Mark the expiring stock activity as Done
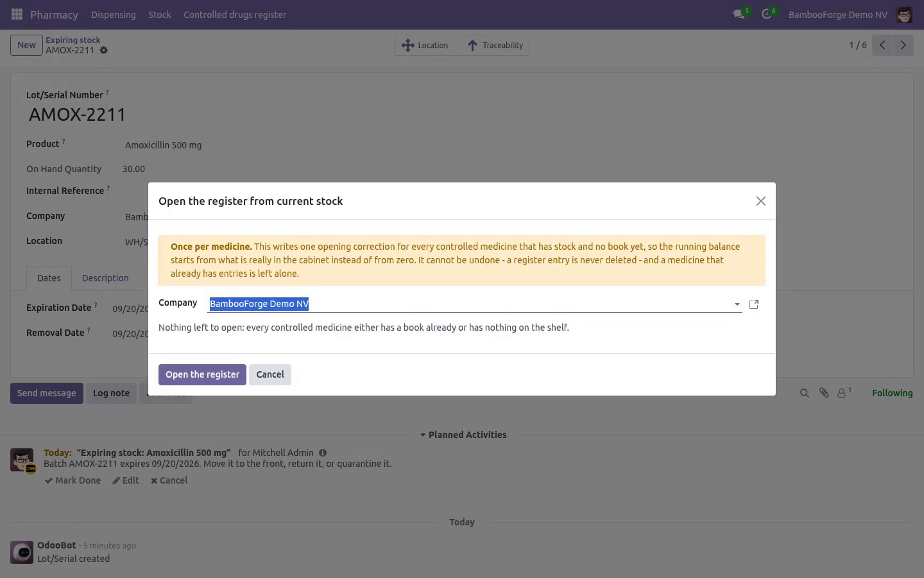 (73, 480)
